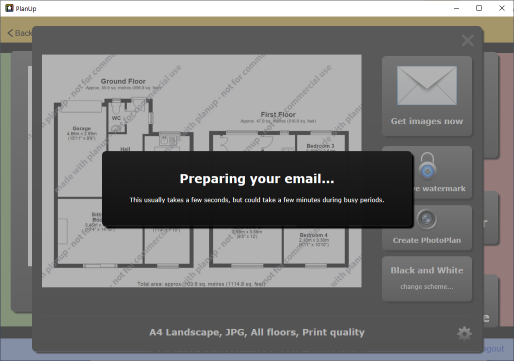Click the padlock icon for watermark removal

tap(427, 166)
